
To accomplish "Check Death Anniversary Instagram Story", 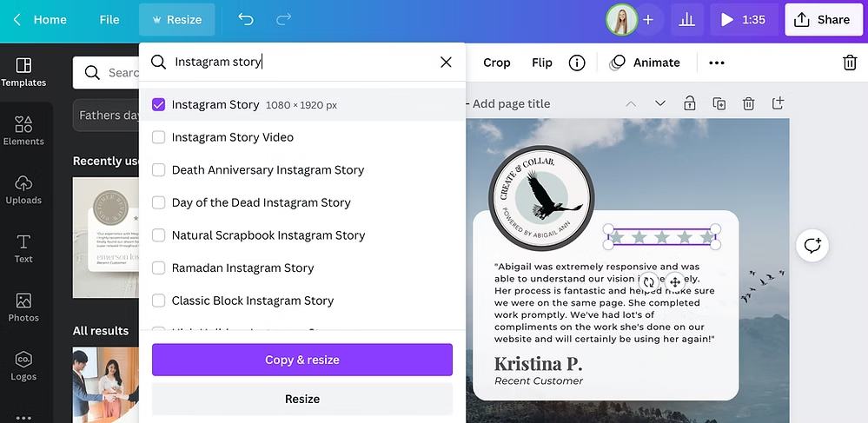I will [x=158, y=170].
